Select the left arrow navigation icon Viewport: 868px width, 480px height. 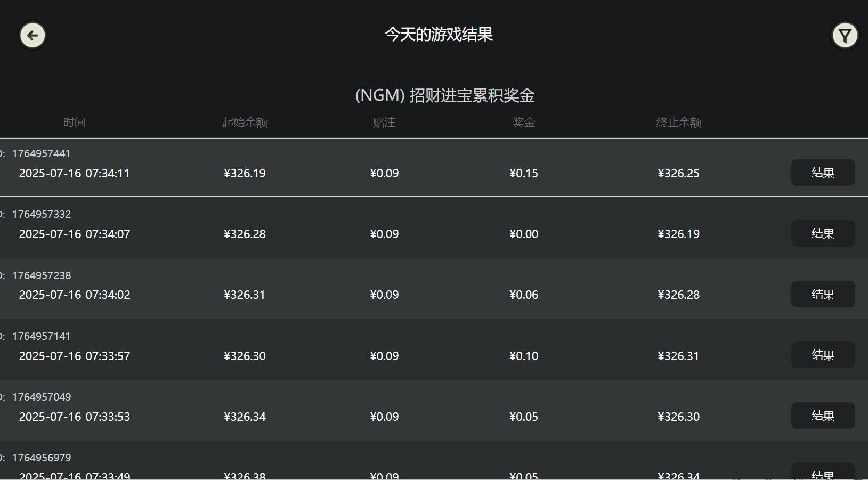click(x=32, y=35)
